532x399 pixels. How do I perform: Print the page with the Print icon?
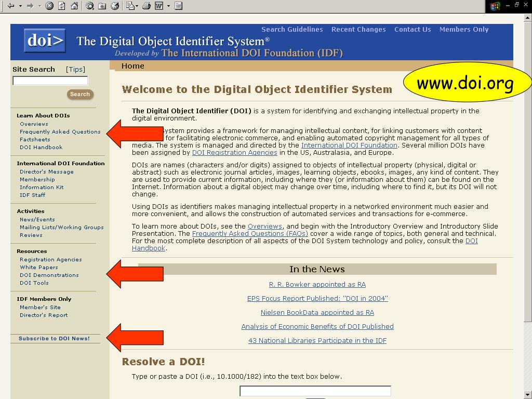coord(146,6)
